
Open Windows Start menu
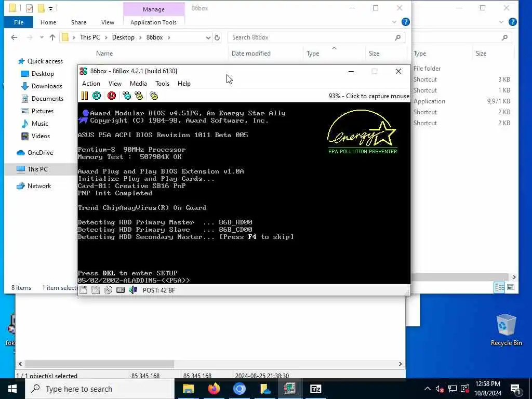[x=12, y=389]
